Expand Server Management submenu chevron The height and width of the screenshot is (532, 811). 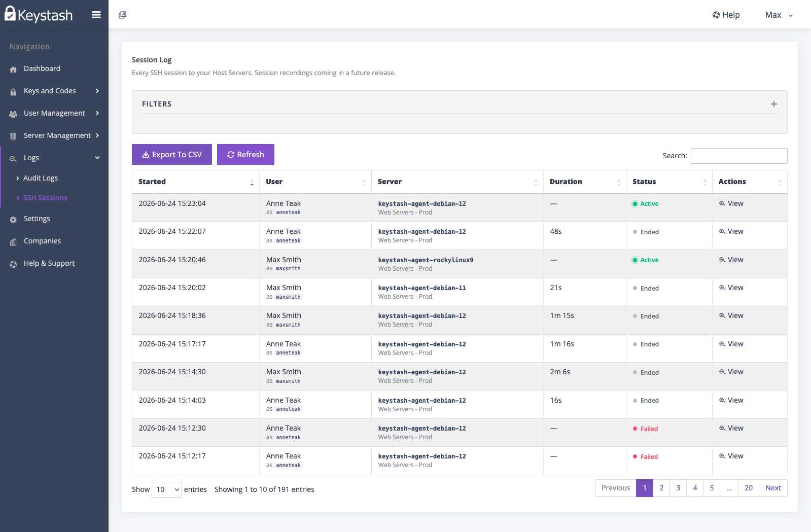tap(97, 135)
